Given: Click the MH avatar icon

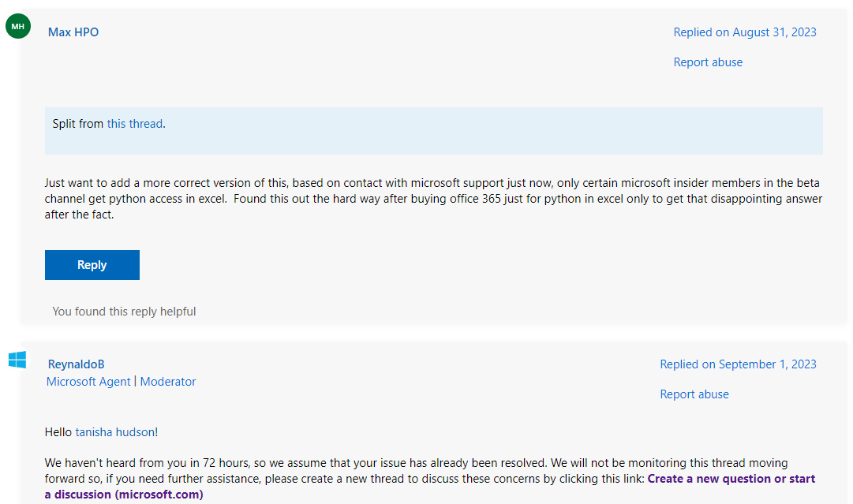Looking at the screenshot, I should pos(18,26).
